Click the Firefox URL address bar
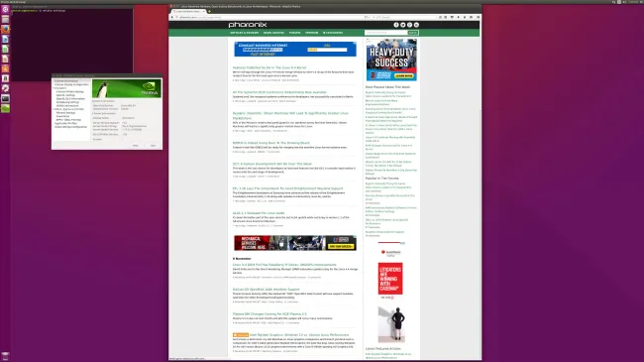644x362 pixels. tap(271, 17)
